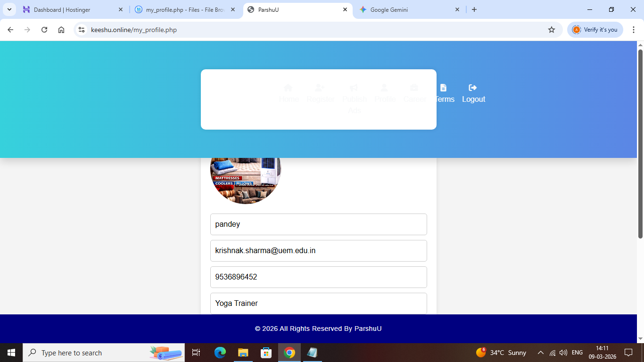
Task: Click the email field with krishnak.sharma@uem.edu.in
Action: click(x=318, y=251)
